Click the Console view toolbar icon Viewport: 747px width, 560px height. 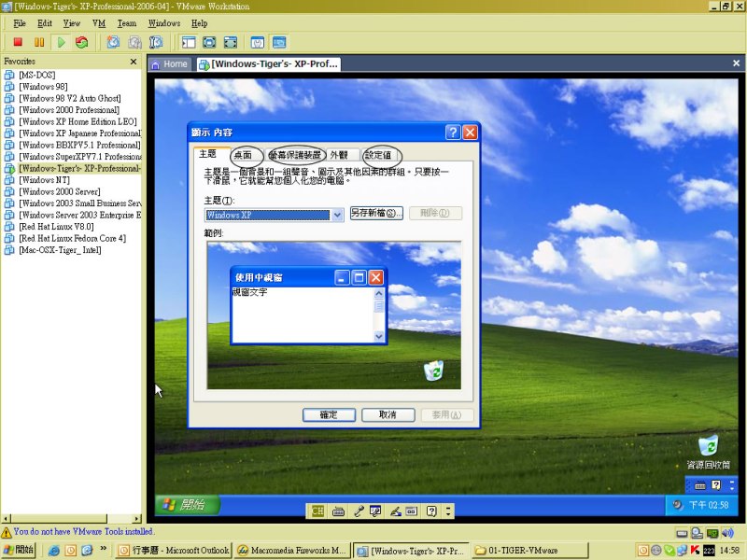point(279,42)
